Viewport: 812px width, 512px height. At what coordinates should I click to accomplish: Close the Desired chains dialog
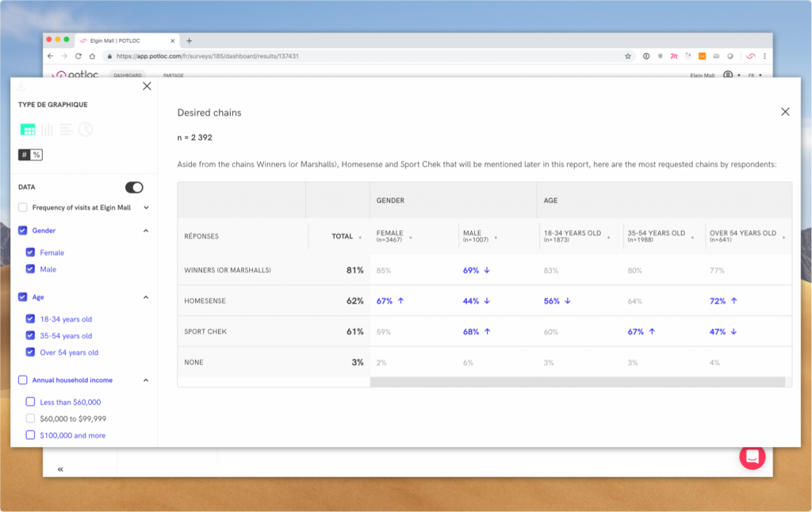click(785, 112)
